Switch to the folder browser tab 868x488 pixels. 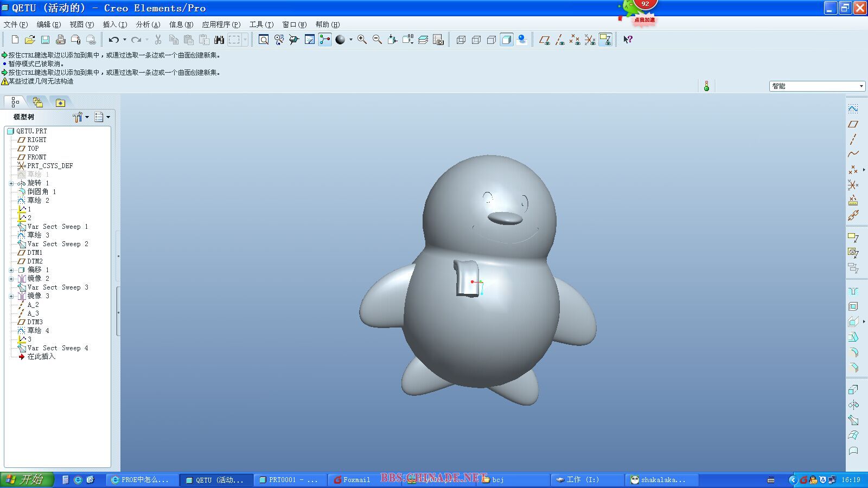(37, 102)
